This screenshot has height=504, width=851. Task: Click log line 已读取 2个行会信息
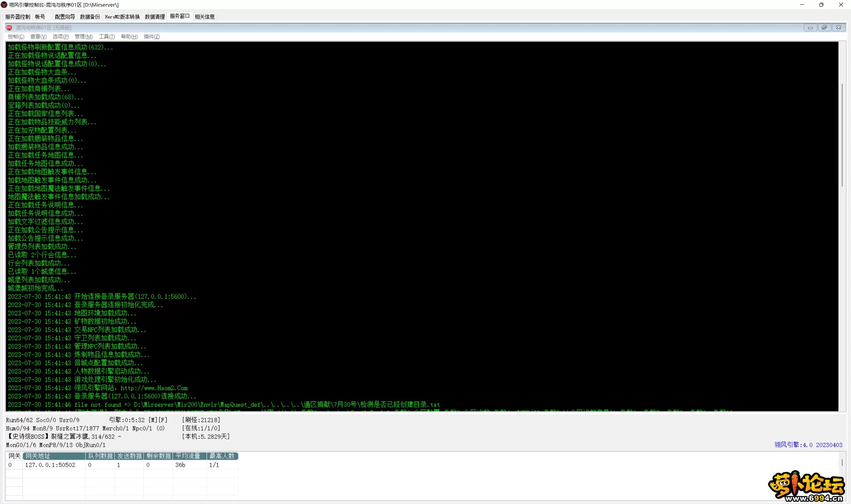(x=42, y=255)
